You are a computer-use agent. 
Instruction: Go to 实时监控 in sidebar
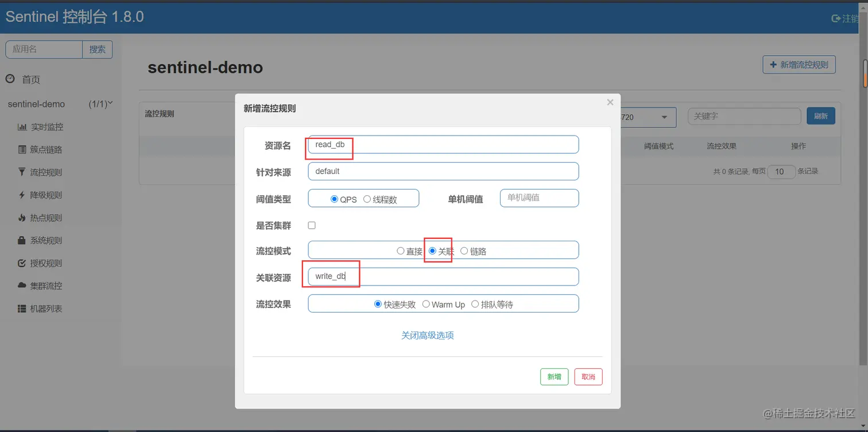[x=47, y=127]
